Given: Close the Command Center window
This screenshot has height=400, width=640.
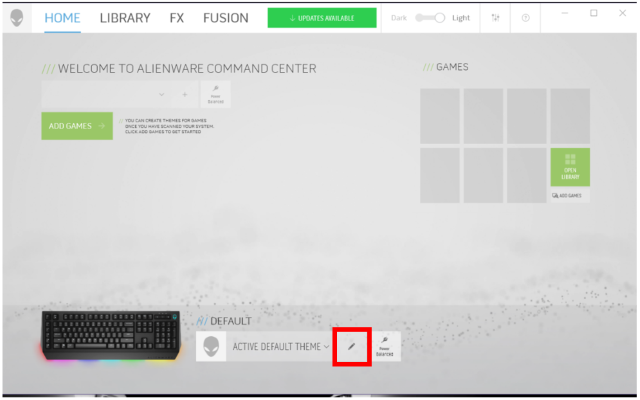Looking at the screenshot, I should [622, 13].
